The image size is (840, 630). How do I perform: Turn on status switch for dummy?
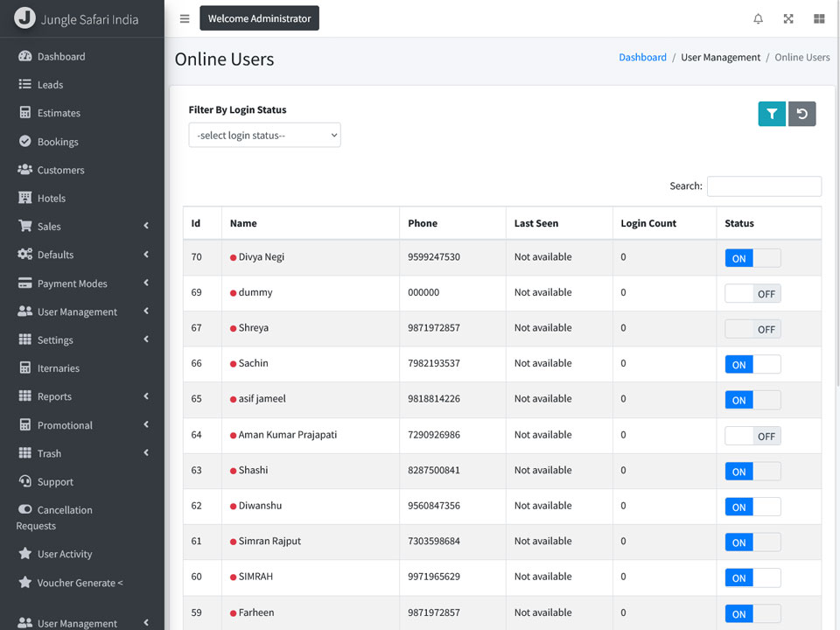point(752,294)
